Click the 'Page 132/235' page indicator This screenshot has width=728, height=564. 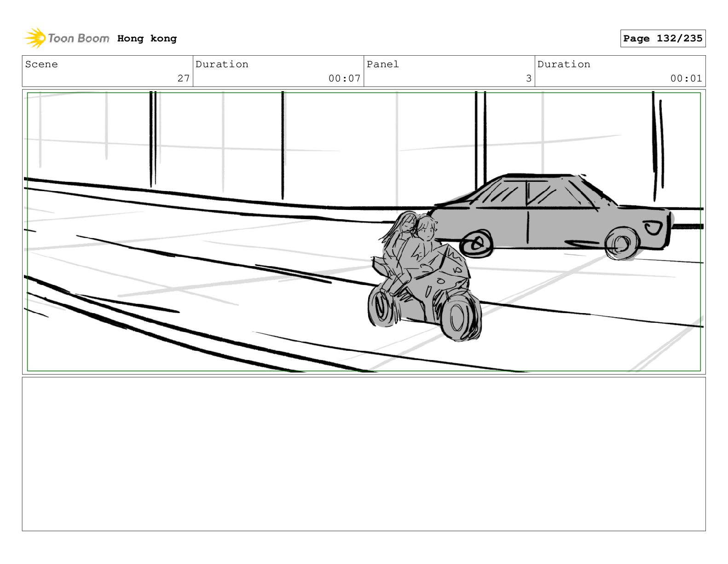click(x=663, y=39)
